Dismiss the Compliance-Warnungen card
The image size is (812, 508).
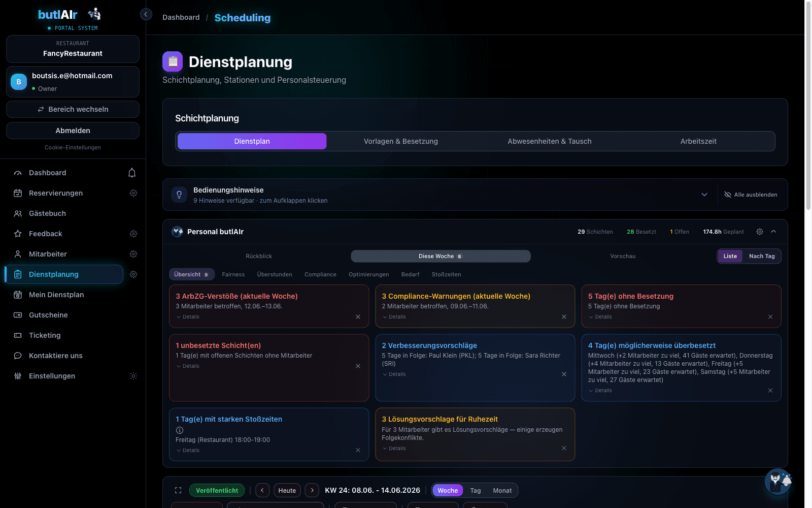[x=564, y=317]
